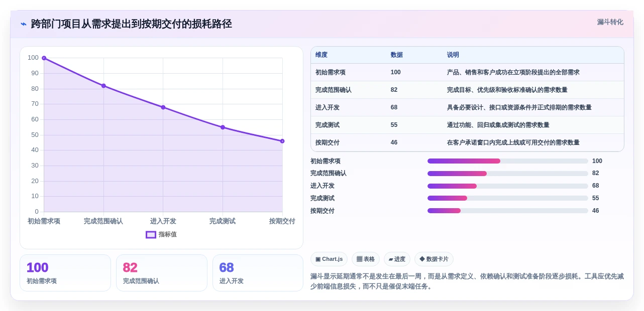Click the chart data point for 初始需求项
This screenshot has height=311, width=644.
[x=44, y=58]
